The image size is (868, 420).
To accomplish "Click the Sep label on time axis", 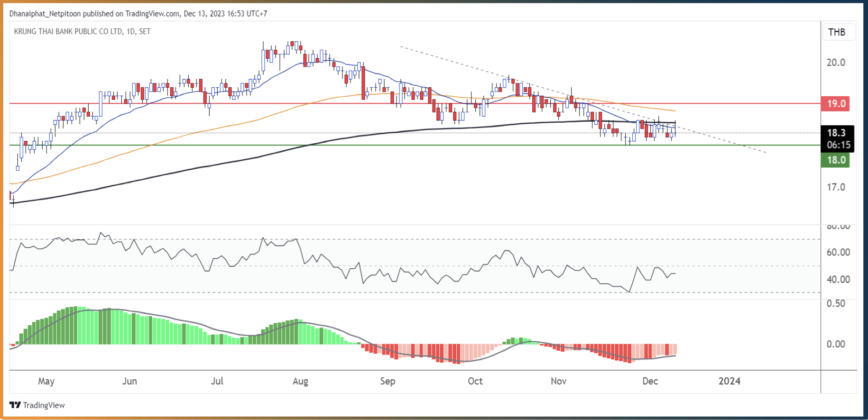I will 388,381.
